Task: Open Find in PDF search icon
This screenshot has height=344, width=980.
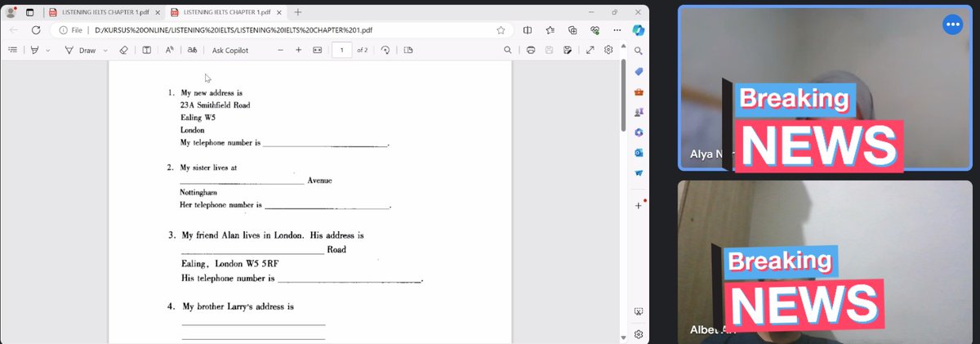Action: tap(508, 50)
